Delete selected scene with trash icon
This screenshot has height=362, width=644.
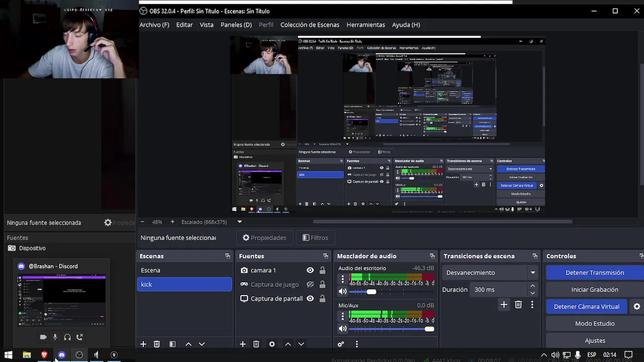click(156, 344)
